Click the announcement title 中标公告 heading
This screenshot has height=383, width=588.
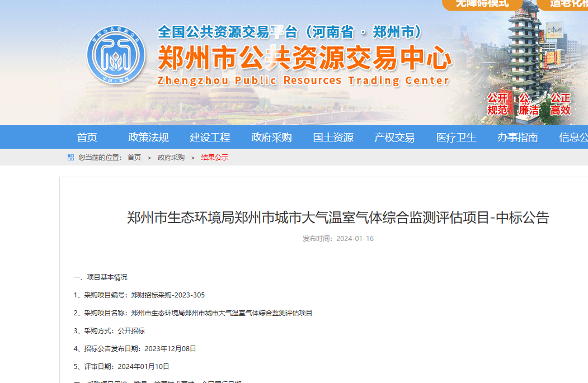pyautogui.click(x=338, y=217)
